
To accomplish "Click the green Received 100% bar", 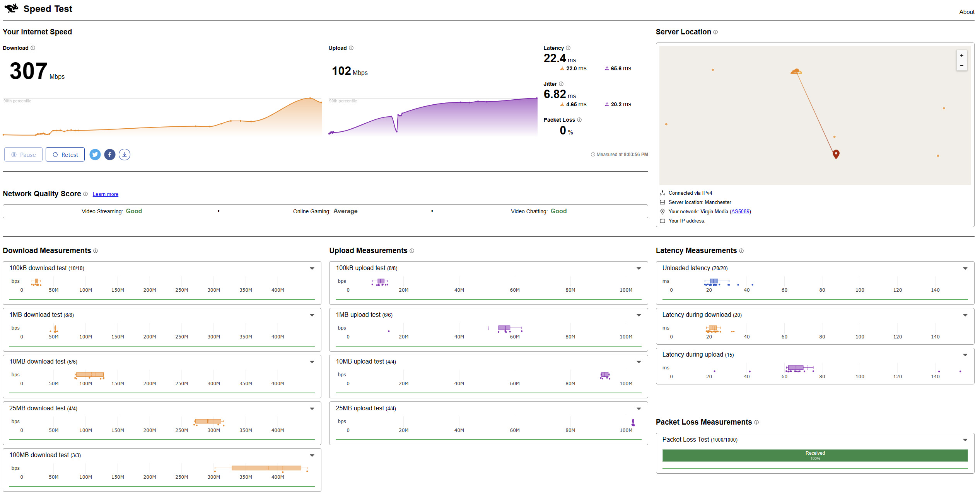I will [815, 456].
